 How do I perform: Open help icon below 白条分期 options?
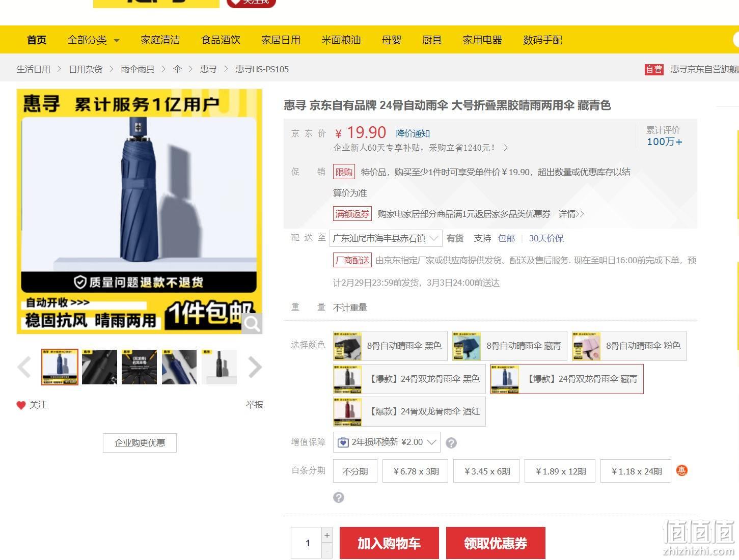click(x=339, y=497)
